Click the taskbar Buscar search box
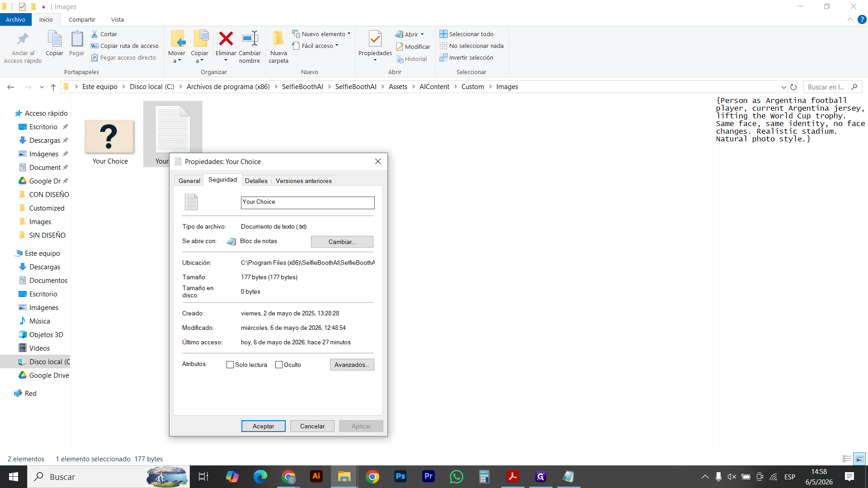 tap(108, 476)
